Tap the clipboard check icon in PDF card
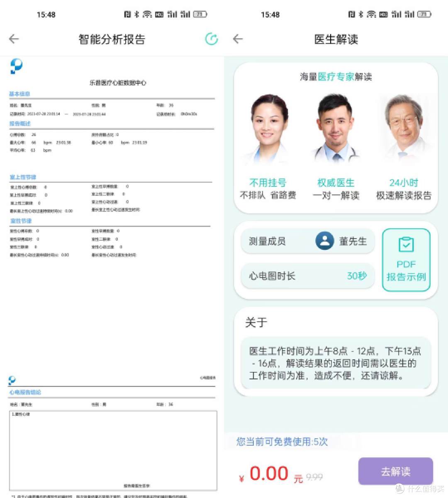The image size is (448, 498). (406, 244)
